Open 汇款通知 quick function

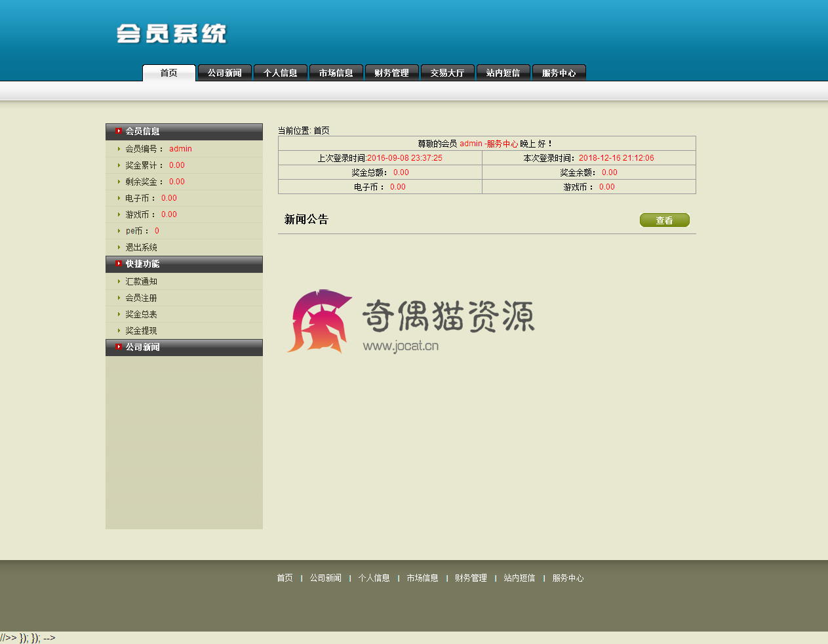(142, 281)
